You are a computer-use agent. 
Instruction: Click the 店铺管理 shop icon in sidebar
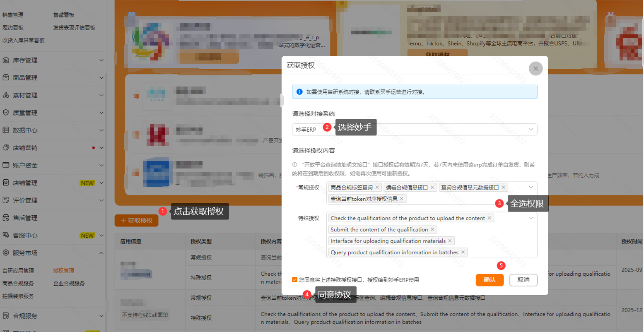(6, 183)
